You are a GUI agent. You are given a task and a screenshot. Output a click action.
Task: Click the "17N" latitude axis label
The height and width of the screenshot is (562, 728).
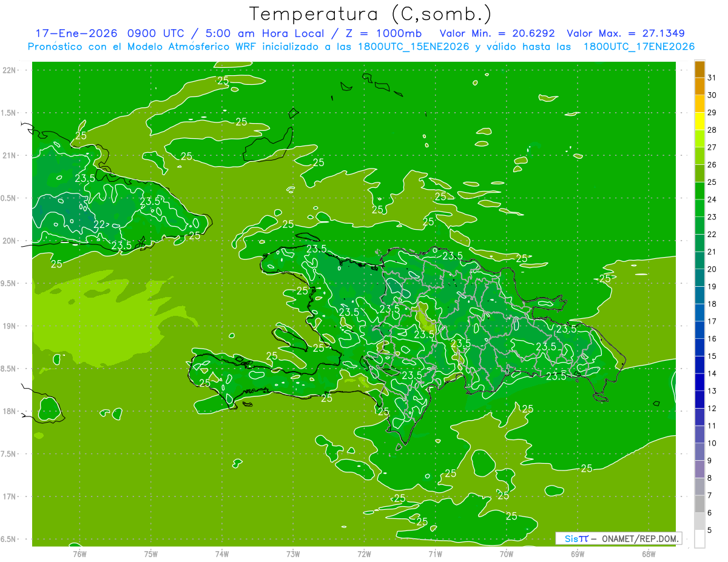[8, 497]
